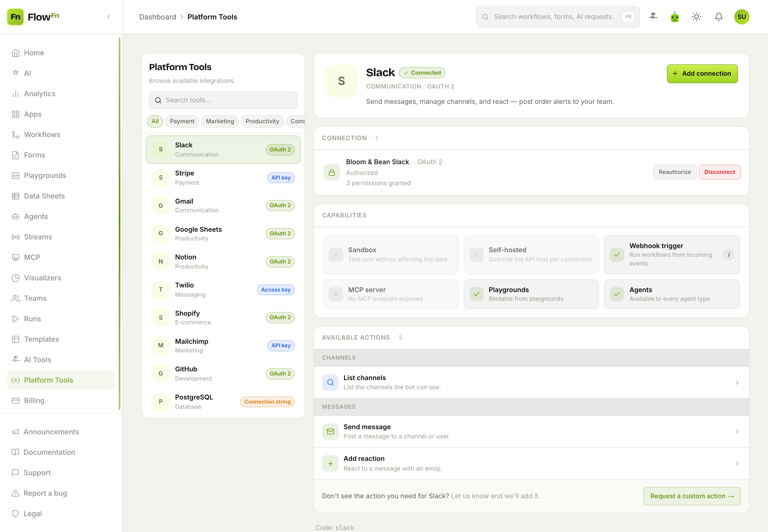The width and height of the screenshot is (768, 532).
Task: Select PostgreSQL in the tools list
Action: tap(223, 402)
